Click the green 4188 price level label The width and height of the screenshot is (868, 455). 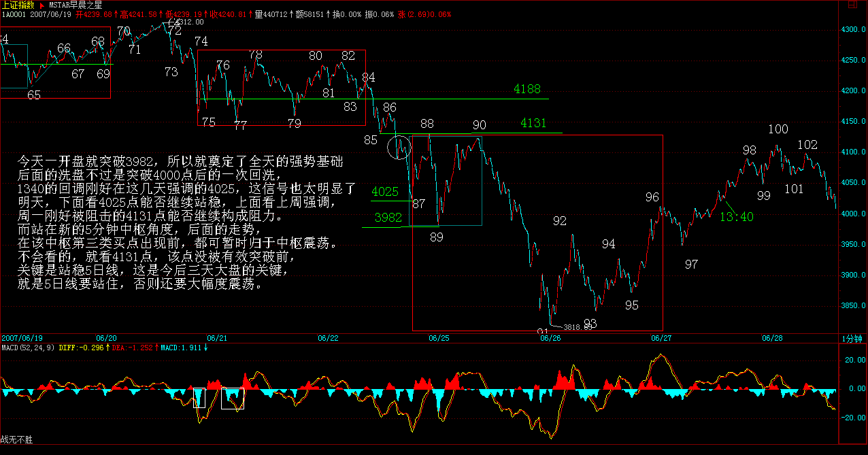pyautogui.click(x=527, y=89)
